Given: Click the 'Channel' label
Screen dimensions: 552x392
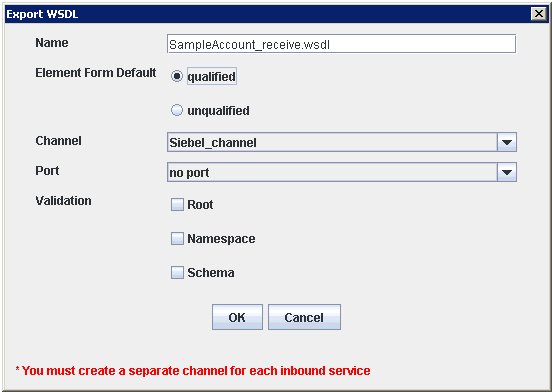Looking at the screenshot, I should point(58,141).
